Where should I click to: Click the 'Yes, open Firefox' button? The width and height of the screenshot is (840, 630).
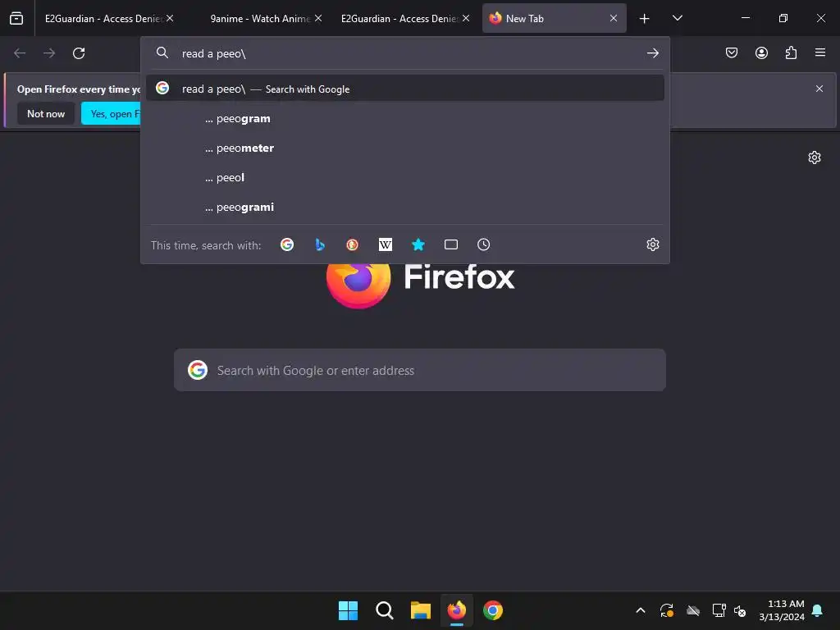pos(112,113)
